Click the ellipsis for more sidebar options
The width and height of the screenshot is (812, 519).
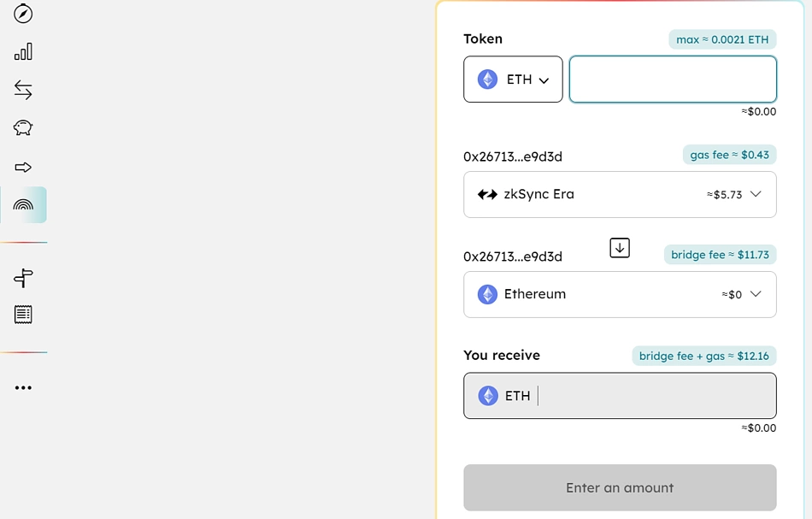(23, 387)
